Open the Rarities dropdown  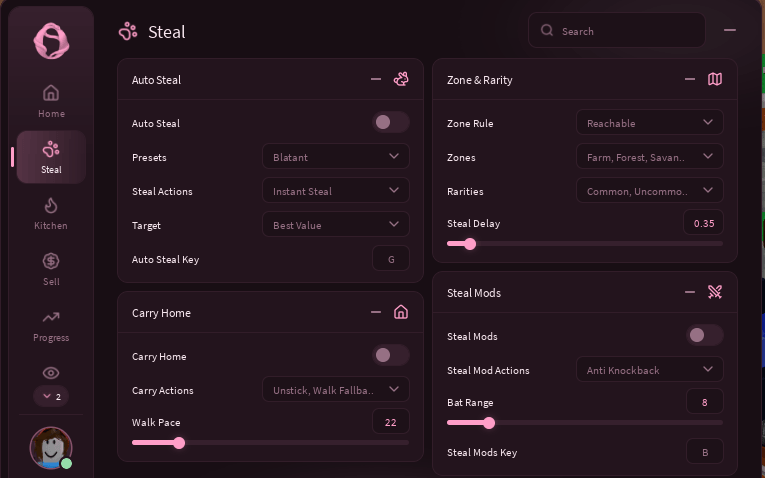pos(650,191)
